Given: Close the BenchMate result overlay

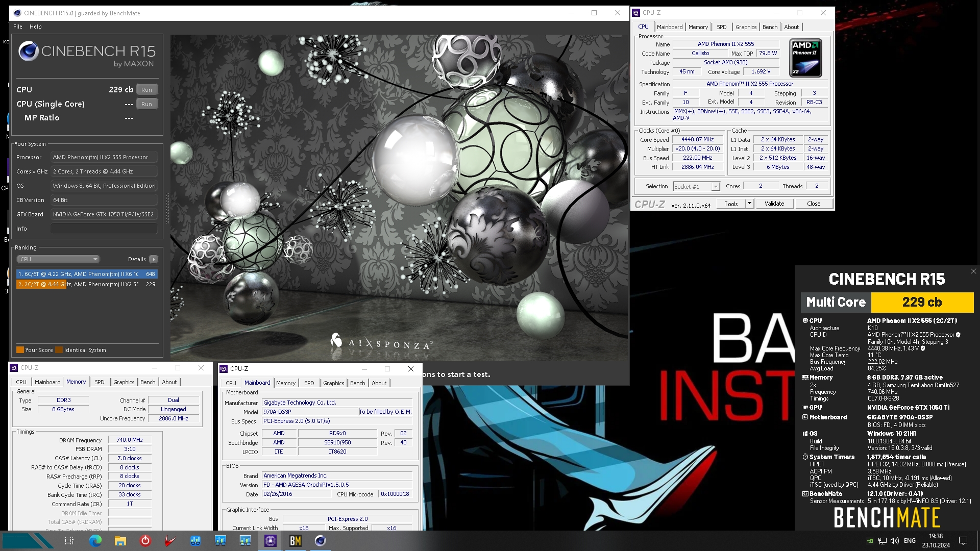Looking at the screenshot, I should (973, 271).
